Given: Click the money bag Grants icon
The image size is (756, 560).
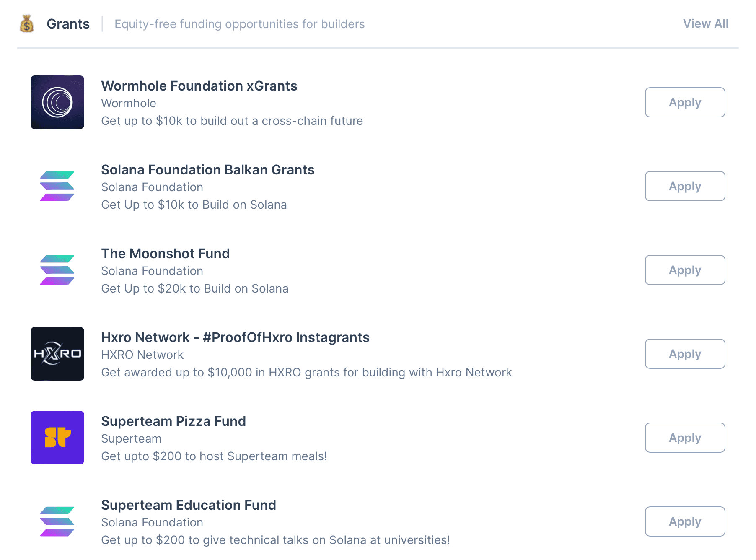Looking at the screenshot, I should [27, 24].
